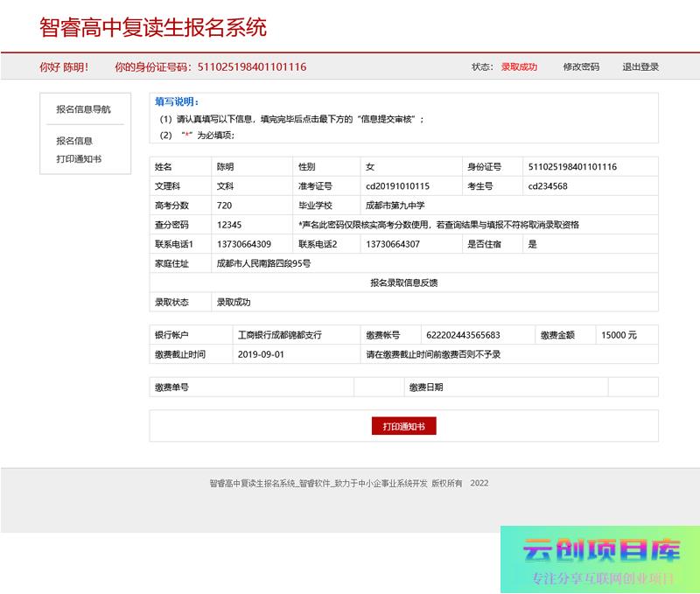This screenshot has height=594, width=700.
Task: Click the 考生号 value cd234568
Action: coord(548,186)
